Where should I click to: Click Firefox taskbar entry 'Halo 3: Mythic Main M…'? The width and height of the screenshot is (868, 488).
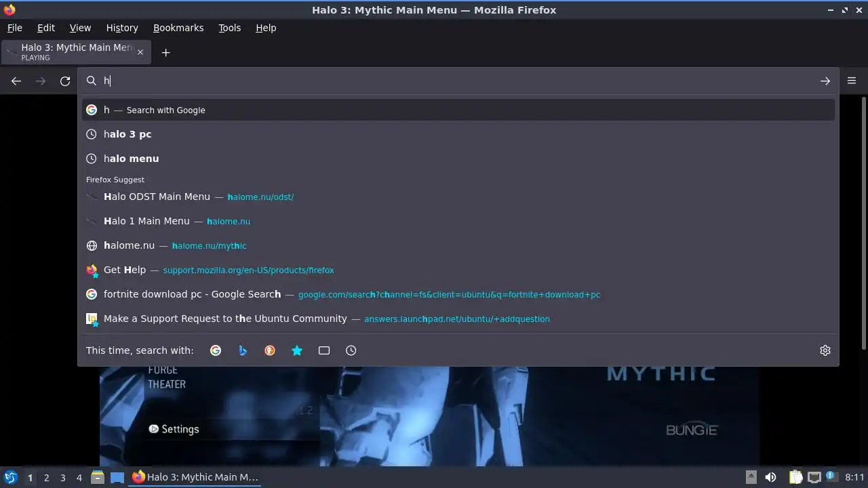(x=195, y=477)
